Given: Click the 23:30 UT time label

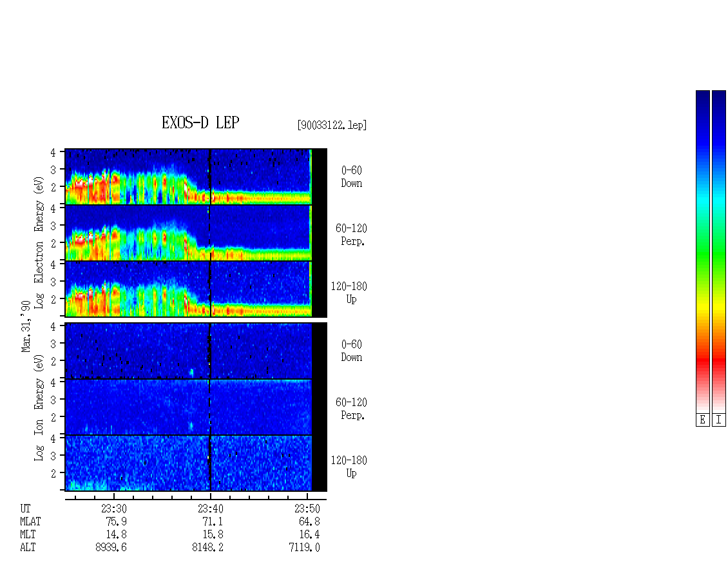Looking at the screenshot, I should 114,509.
